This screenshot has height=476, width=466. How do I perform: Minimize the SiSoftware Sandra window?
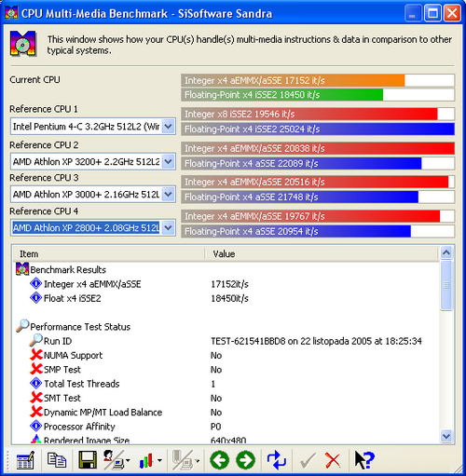pyautogui.click(x=413, y=13)
